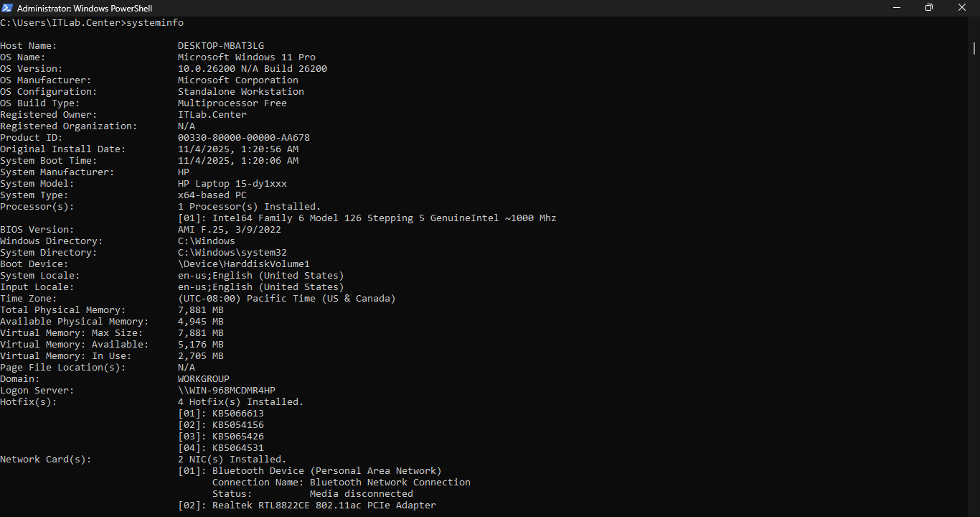Click the AMI F.25 BIOS version value
The image size is (980, 517).
229,230
